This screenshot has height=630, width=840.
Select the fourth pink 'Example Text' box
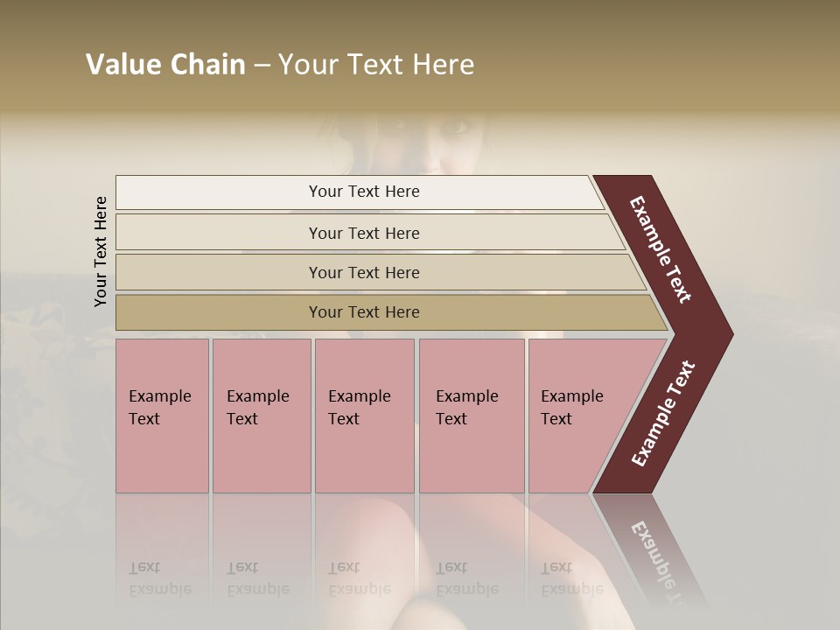471,416
